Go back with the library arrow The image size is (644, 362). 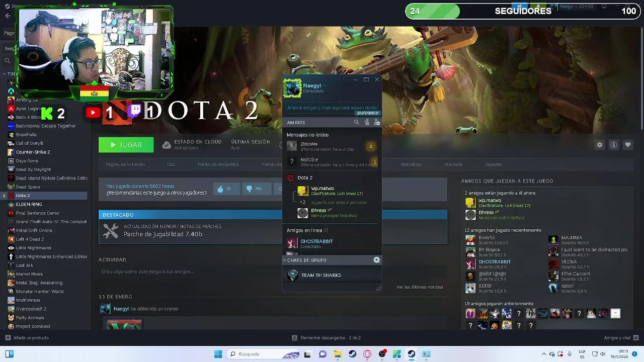[8, 16]
